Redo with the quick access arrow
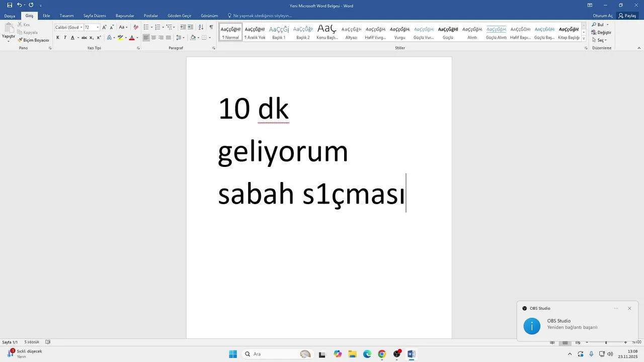 [x=31, y=5]
